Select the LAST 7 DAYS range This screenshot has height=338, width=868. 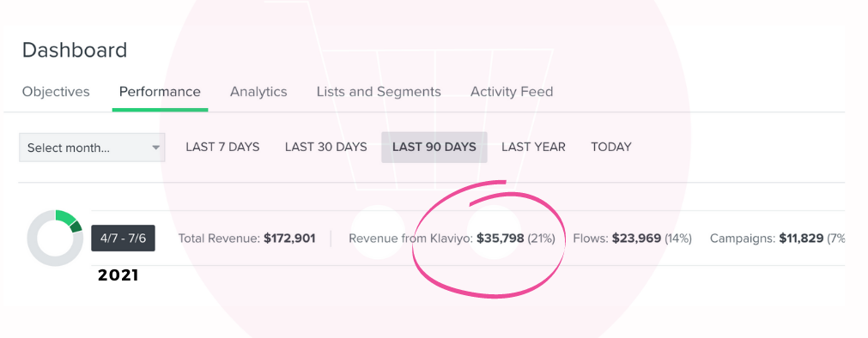tap(222, 148)
